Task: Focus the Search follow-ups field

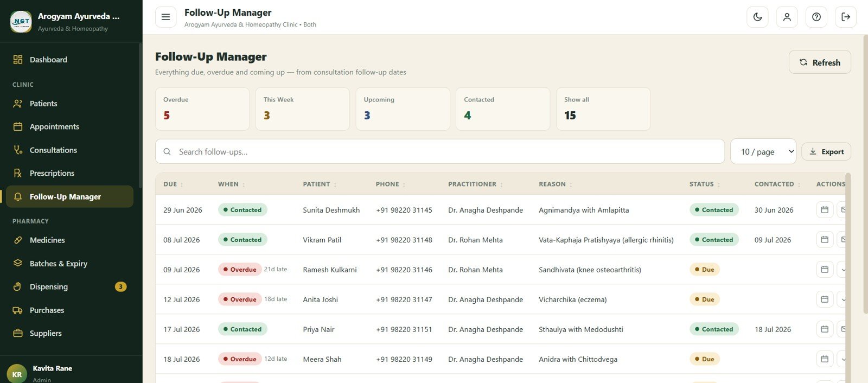Action: 440,152
